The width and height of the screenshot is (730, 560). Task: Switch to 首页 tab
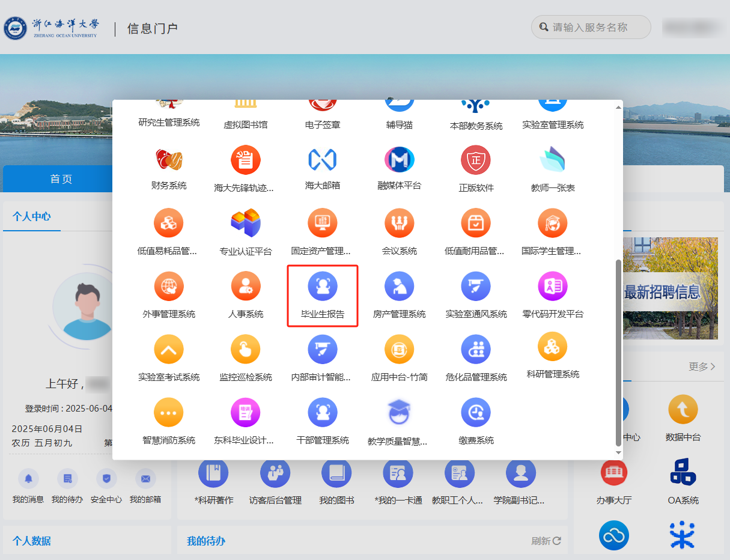tap(61, 178)
